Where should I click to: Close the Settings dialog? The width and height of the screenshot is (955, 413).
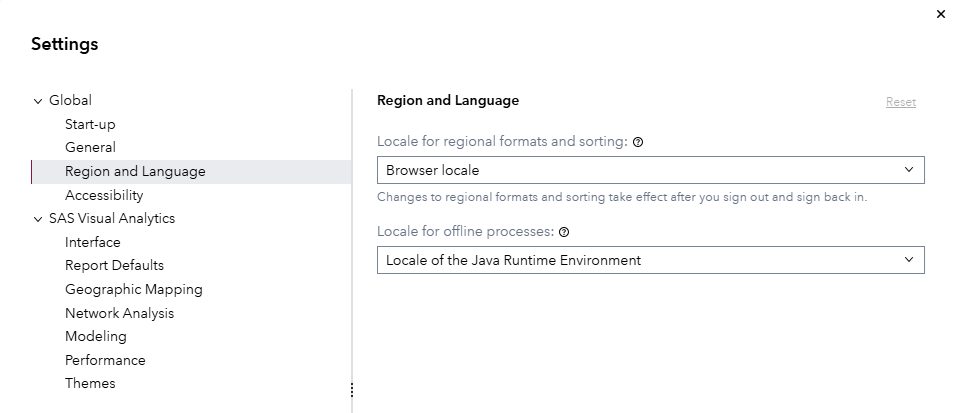(940, 14)
